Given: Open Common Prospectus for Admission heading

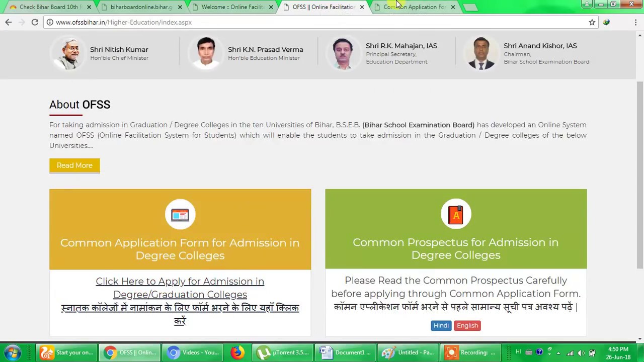Looking at the screenshot, I should [456, 248].
